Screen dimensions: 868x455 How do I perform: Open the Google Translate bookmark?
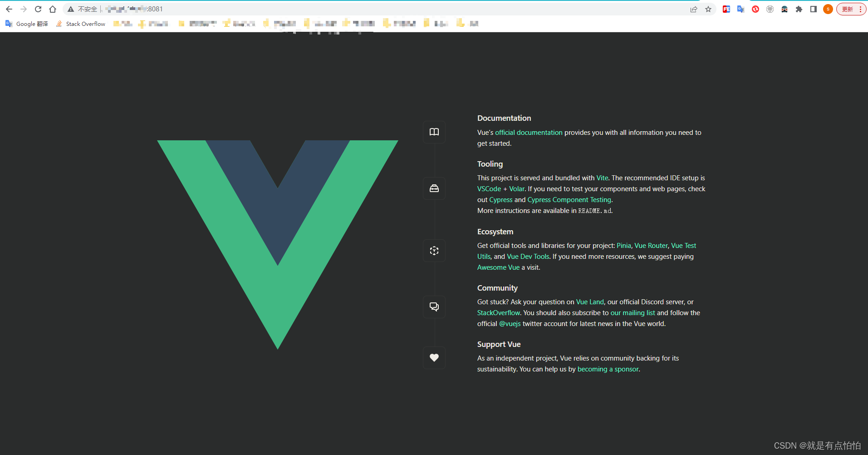tap(27, 24)
